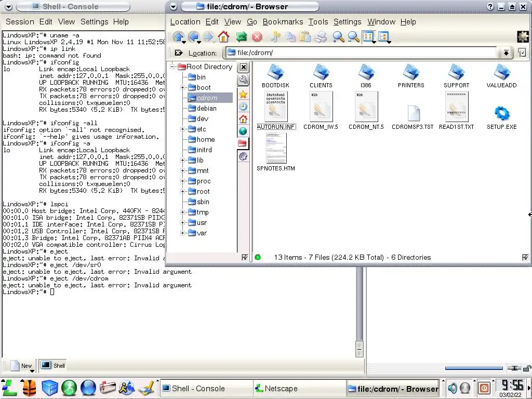Open the Session menu in Shell Console

tap(20, 22)
